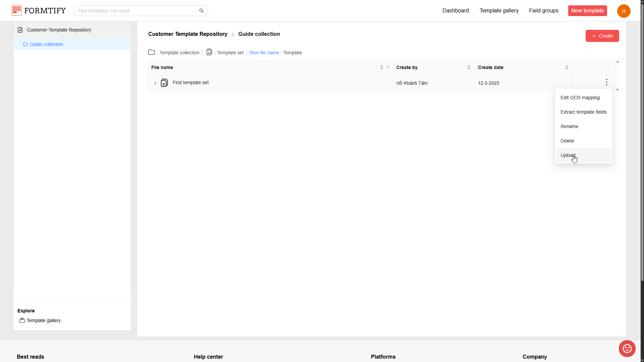644x362 pixels.
Task: Select Edit OCR mapping from context menu
Action: coord(580,98)
